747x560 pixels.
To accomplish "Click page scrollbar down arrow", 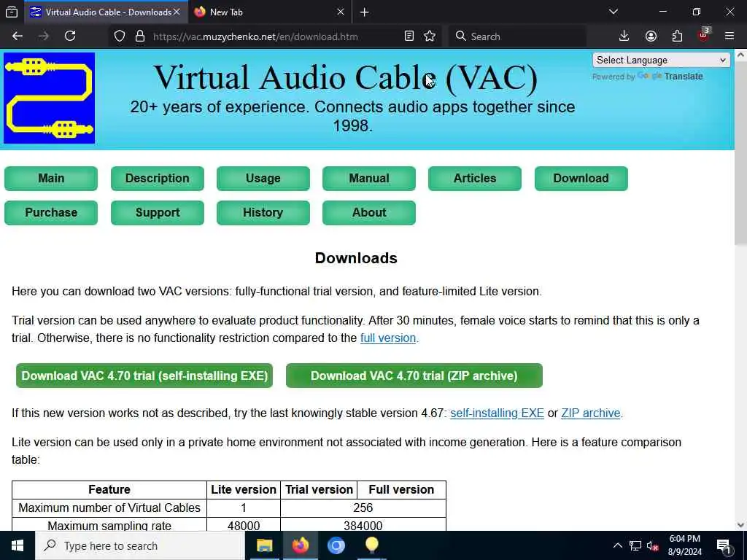I will point(741,525).
